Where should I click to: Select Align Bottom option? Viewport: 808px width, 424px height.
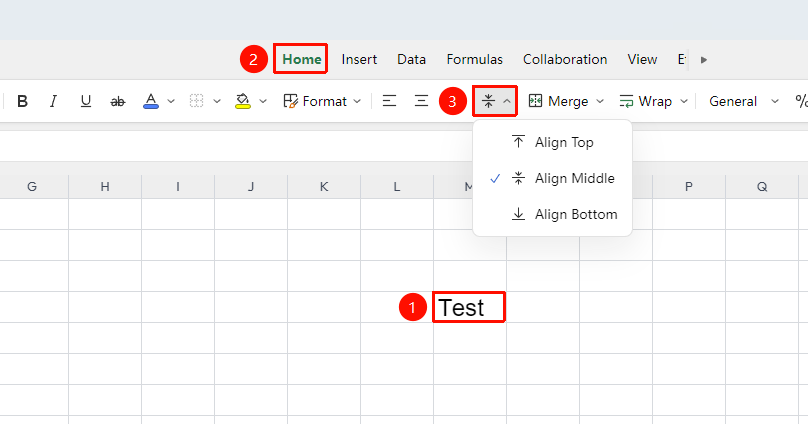point(552,214)
